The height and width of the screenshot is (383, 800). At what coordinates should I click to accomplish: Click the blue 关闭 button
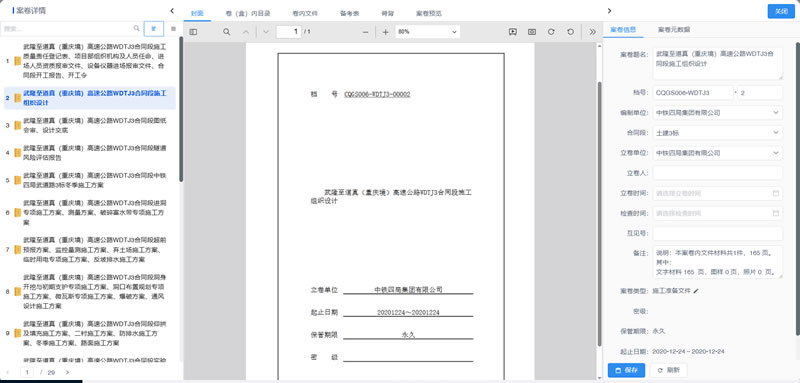781,11
